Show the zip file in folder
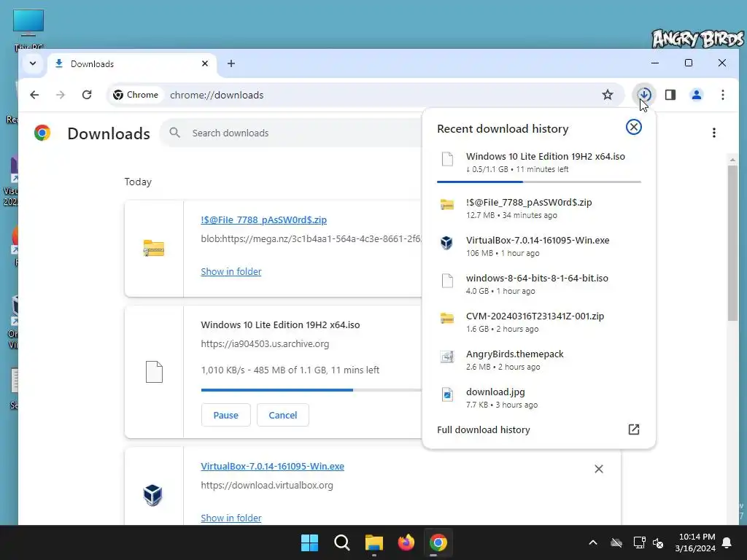This screenshot has width=747, height=560. (x=231, y=271)
